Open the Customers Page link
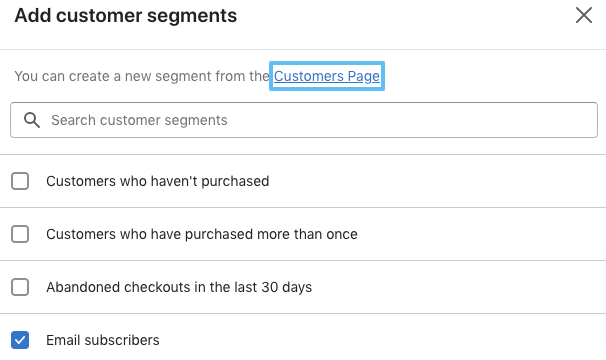The width and height of the screenshot is (606, 360). (327, 76)
